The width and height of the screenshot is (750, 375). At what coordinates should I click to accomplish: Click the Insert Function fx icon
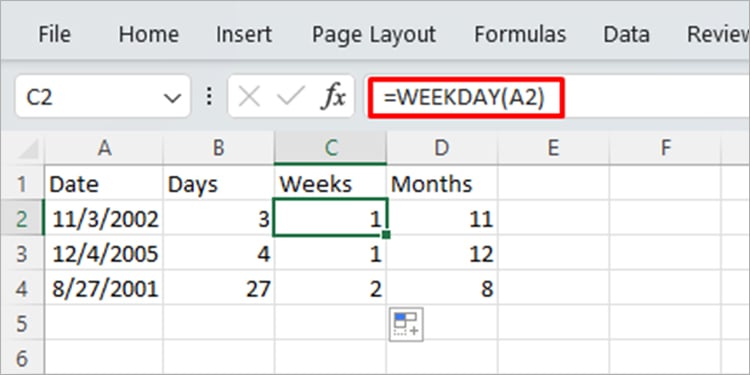point(333,97)
